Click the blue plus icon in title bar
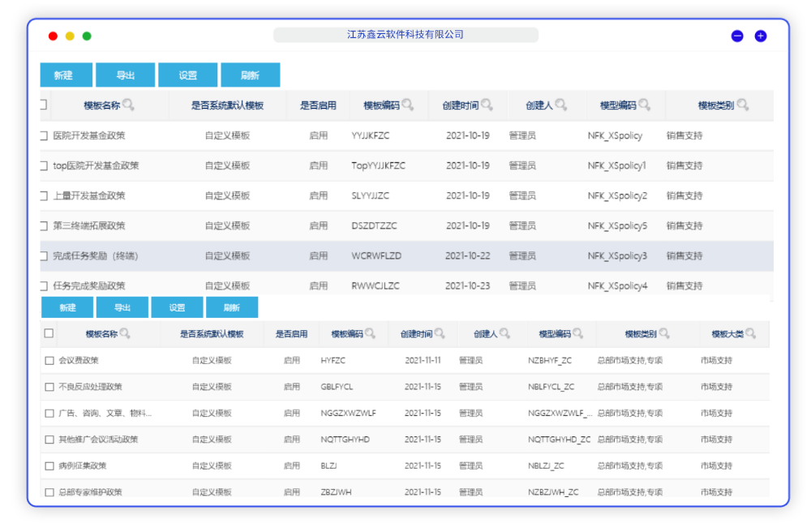Image resolution: width=811 pixels, height=532 pixels. 760,36
